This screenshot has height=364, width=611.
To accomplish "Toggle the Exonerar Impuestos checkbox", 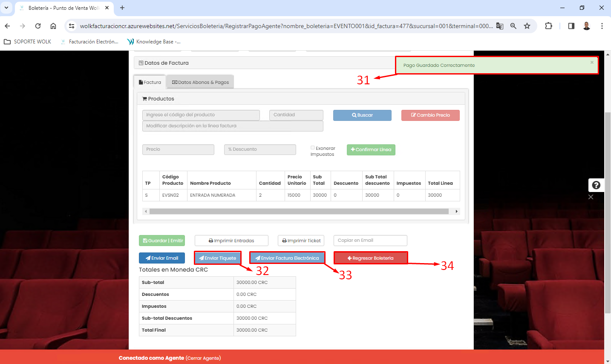I will click(x=313, y=148).
